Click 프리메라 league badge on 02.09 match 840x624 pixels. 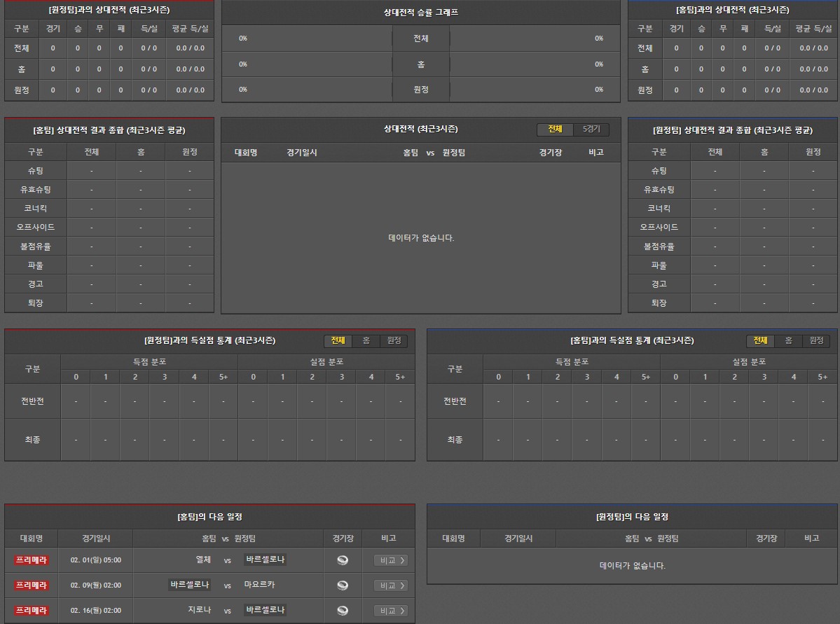pos(32,585)
